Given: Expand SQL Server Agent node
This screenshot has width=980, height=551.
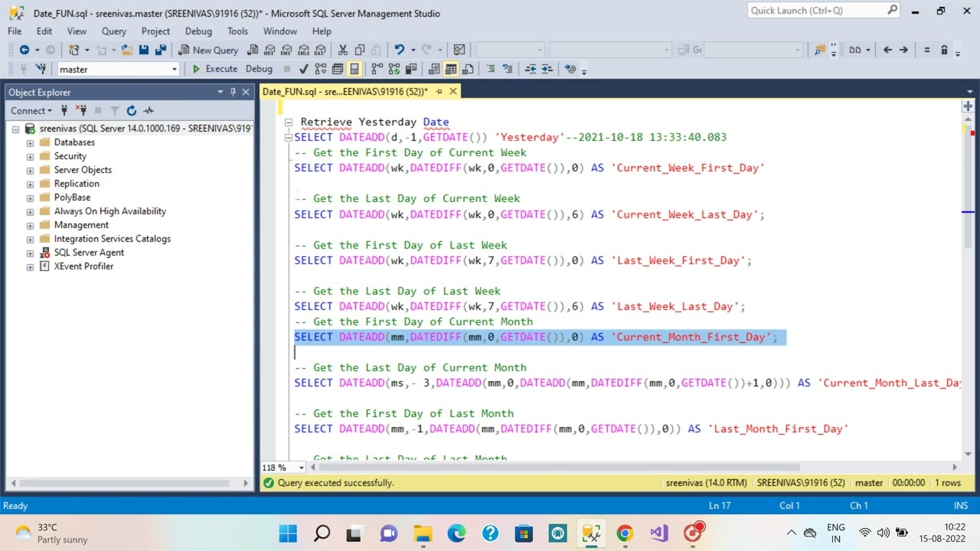Looking at the screenshot, I should point(30,253).
